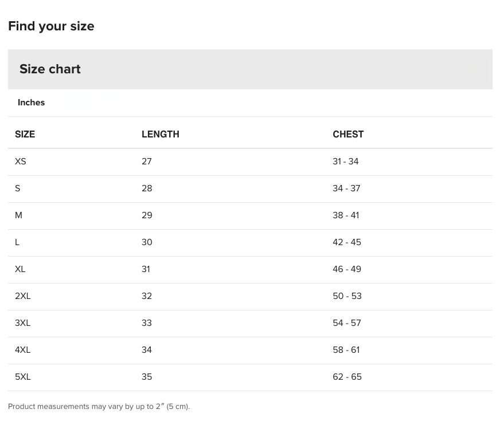Click the length value 29
The width and height of the screenshot is (504, 433).
point(147,215)
